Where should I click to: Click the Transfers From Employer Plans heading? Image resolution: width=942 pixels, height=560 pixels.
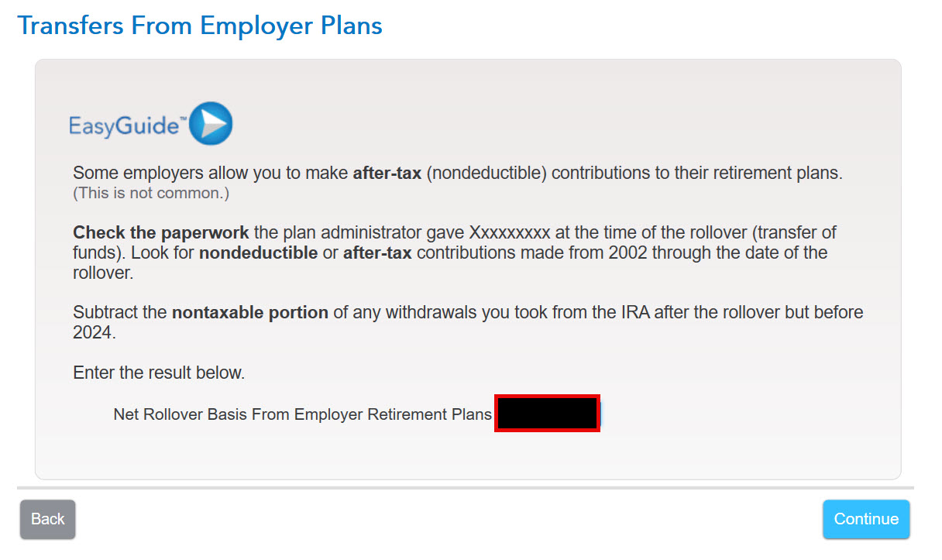200,25
